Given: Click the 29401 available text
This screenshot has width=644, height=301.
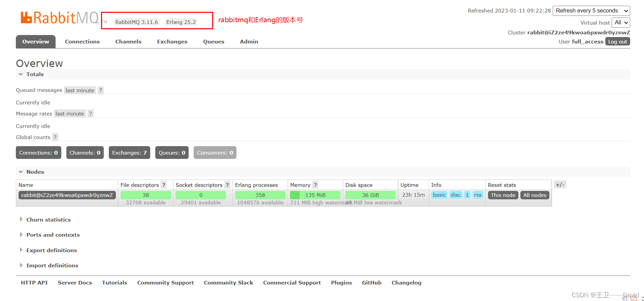Looking at the screenshot, I should pos(201,203).
